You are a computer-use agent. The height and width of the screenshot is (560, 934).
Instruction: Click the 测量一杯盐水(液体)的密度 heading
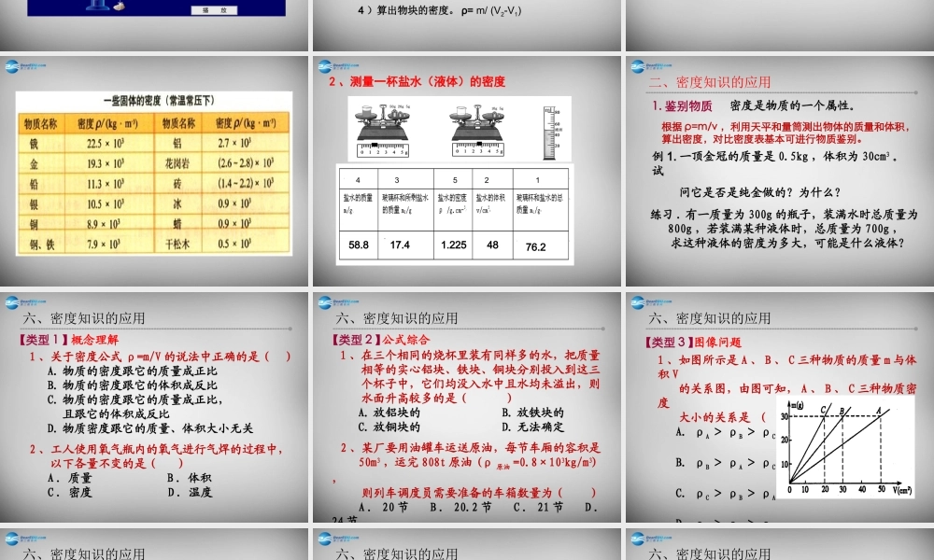(x=417, y=81)
